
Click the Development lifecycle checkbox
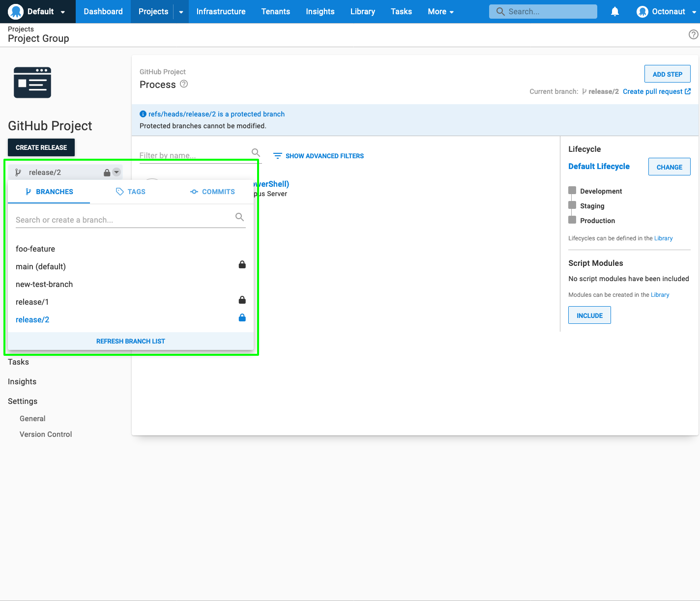(572, 190)
